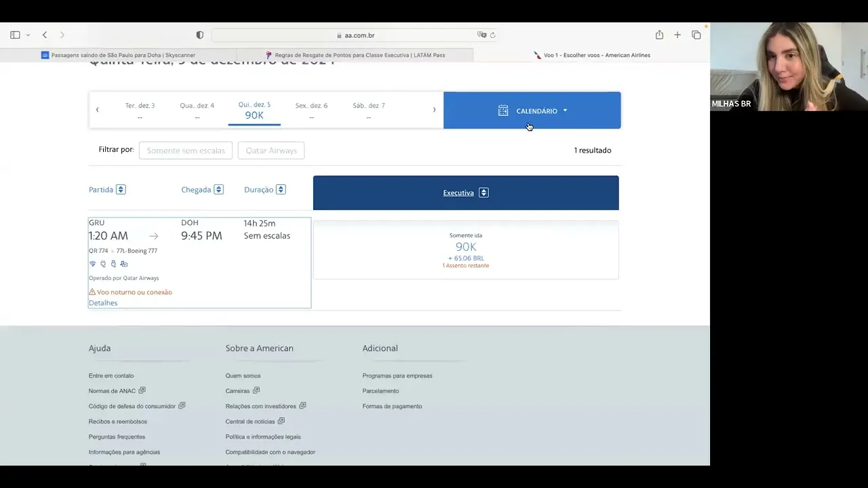868x488 pixels.
Task: Open a new tab with the plus icon
Action: (677, 35)
